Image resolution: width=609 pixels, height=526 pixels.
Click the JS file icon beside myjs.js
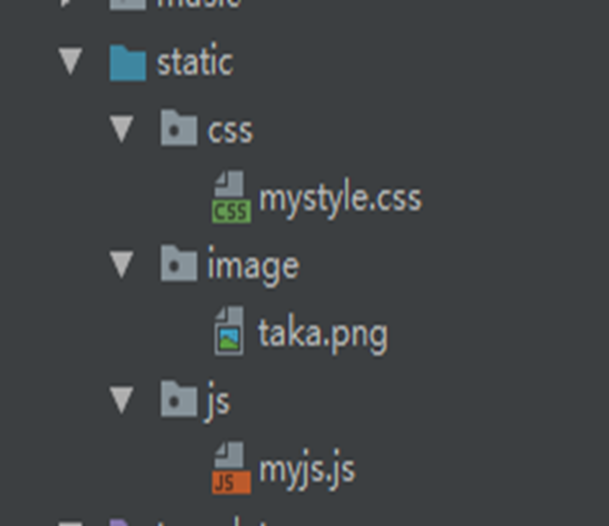coord(231,468)
